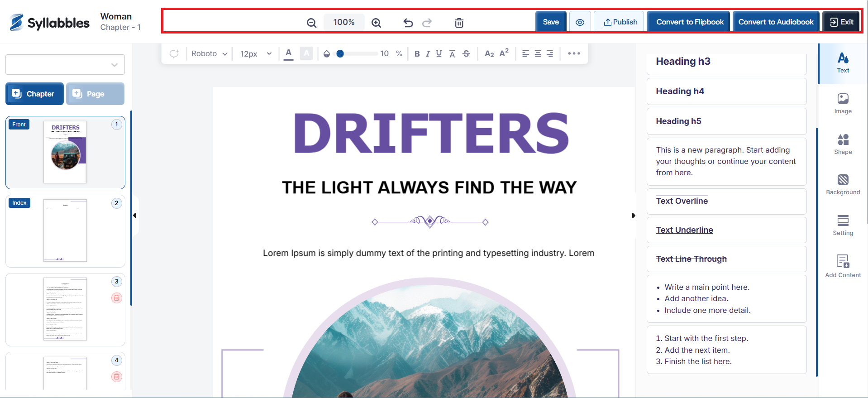Click the 100% zoom level field

[344, 22]
